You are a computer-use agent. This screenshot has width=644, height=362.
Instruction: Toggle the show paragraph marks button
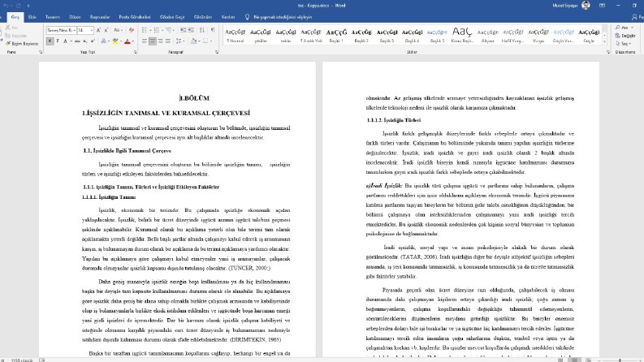coord(213,30)
